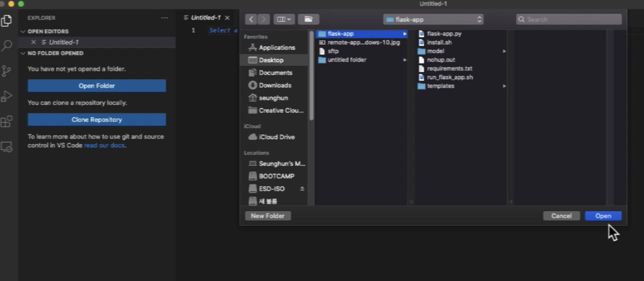Image resolution: width=644 pixels, height=281 pixels.
Task: Click the New Folder button
Action: tap(268, 216)
